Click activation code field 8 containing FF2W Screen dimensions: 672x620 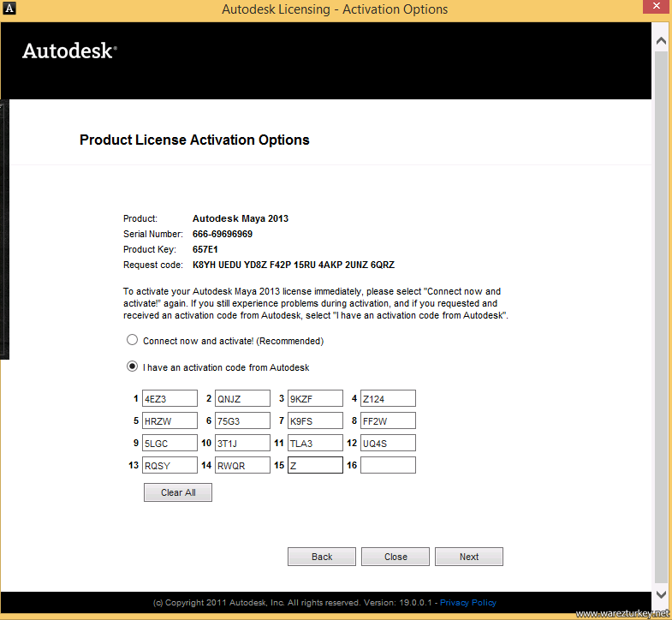(389, 420)
